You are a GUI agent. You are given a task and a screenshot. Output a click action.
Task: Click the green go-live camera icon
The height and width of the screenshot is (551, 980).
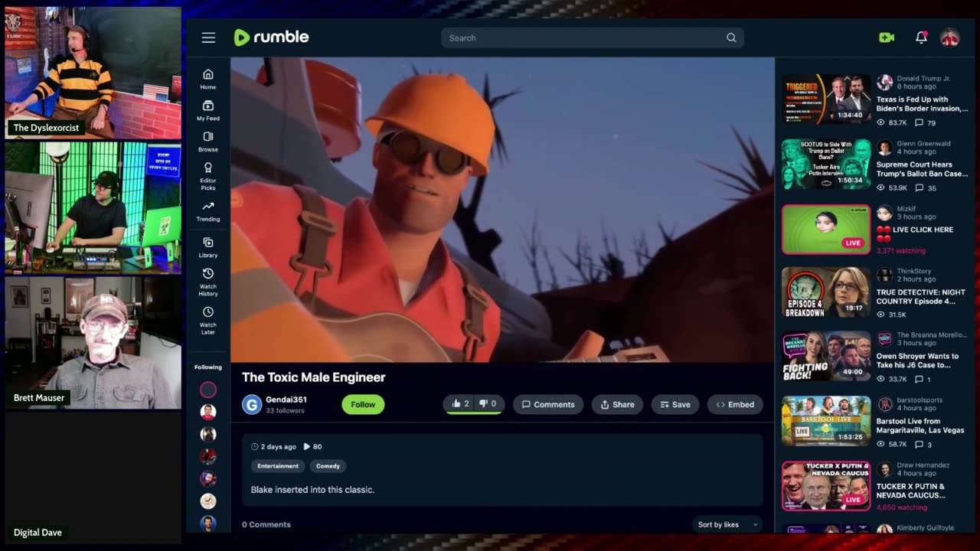887,37
